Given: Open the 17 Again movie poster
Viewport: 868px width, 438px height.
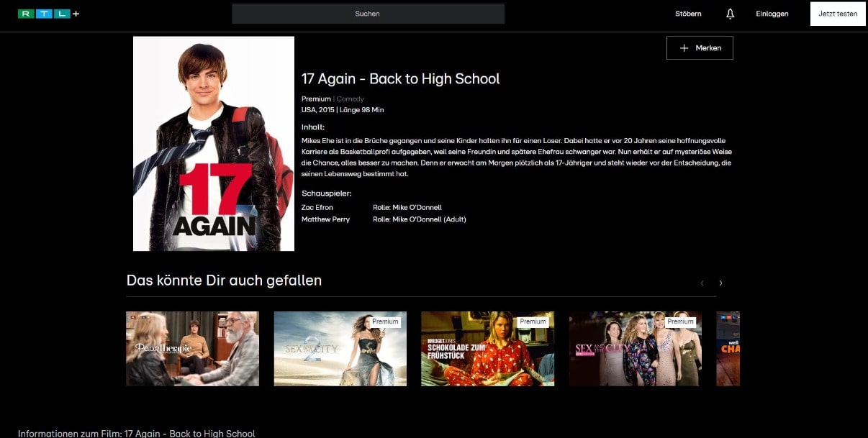Looking at the screenshot, I should 214,144.
